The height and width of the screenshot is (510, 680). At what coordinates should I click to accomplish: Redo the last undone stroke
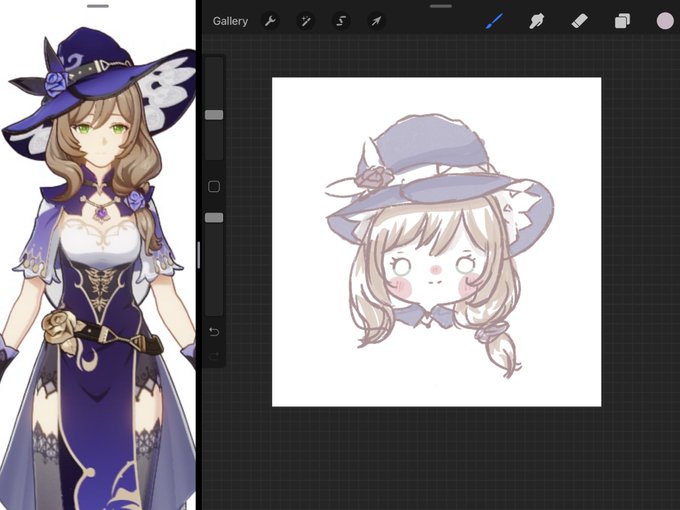214,356
